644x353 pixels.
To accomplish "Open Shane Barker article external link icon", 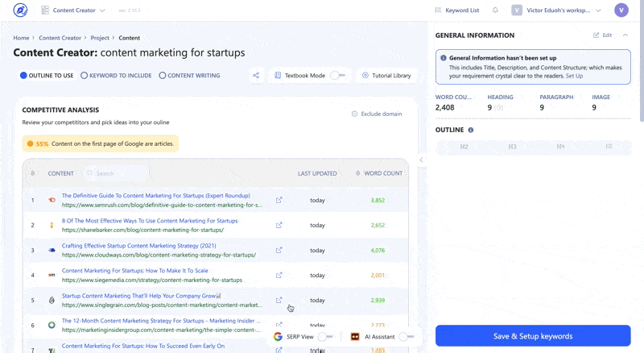I will click(x=279, y=225).
